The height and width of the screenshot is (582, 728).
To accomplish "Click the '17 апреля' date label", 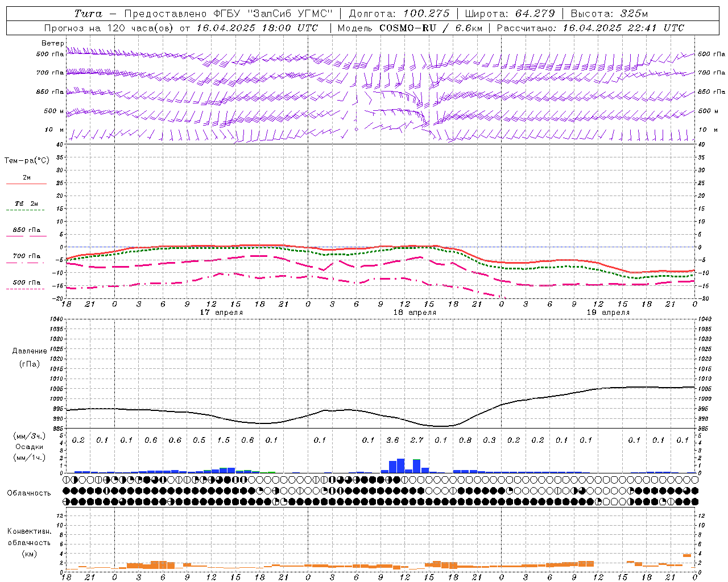I will 221,312.
